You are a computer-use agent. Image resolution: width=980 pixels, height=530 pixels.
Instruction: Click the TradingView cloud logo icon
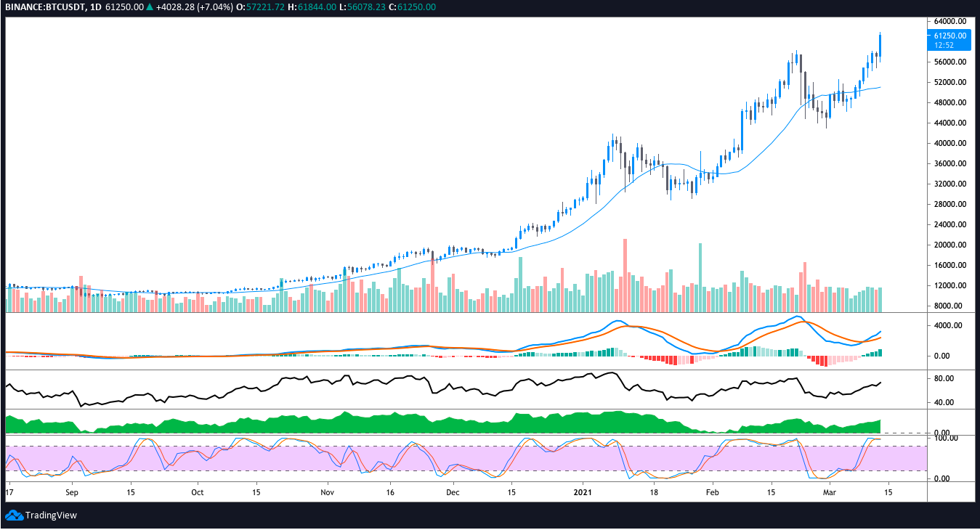click(x=14, y=515)
